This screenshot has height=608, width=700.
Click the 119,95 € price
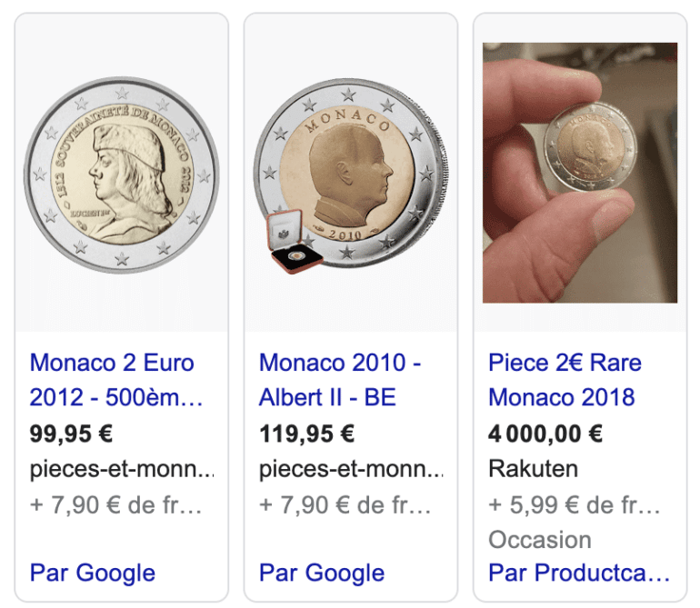(306, 434)
